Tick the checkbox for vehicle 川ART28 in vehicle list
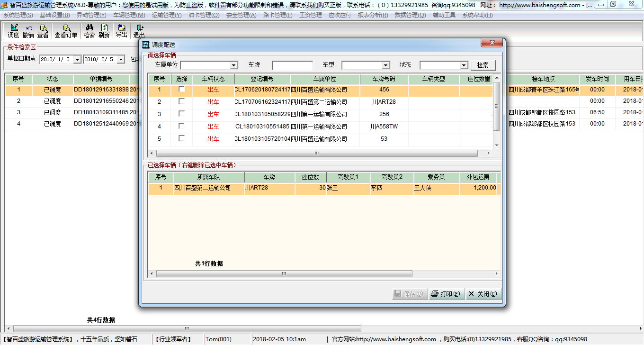Screen dimensions: 644x345 (181, 101)
